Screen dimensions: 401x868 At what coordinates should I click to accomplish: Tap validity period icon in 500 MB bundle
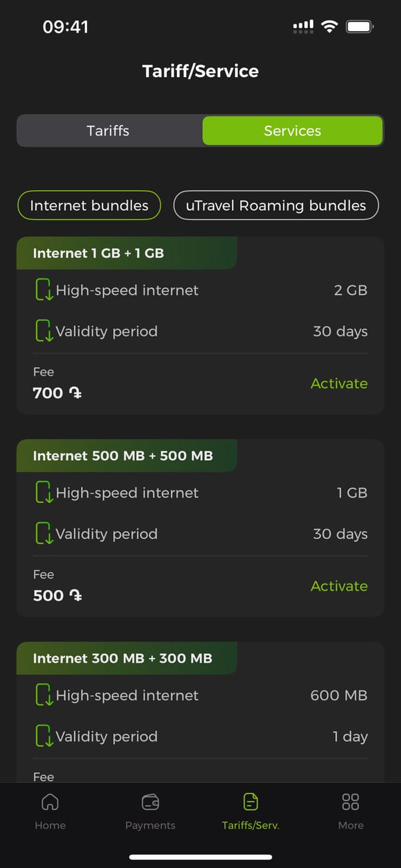click(44, 534)
